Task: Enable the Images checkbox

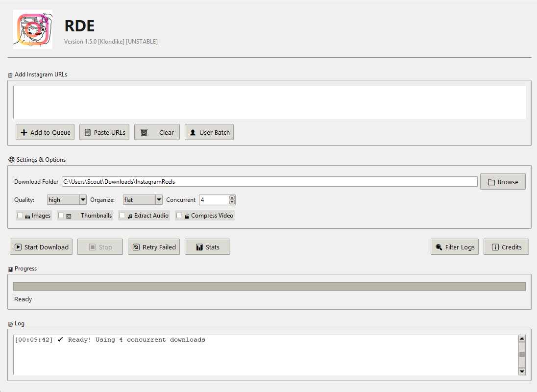Action: 20,215
